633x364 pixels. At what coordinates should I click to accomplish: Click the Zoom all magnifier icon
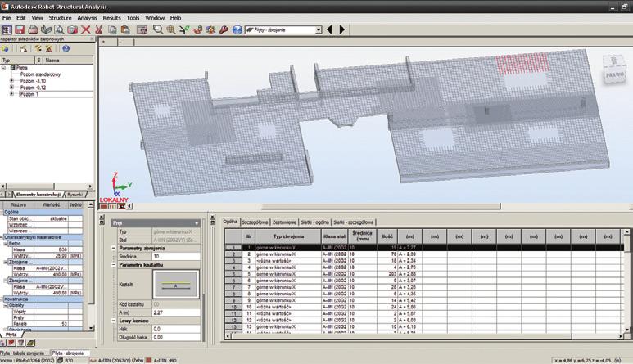[171, 29]
